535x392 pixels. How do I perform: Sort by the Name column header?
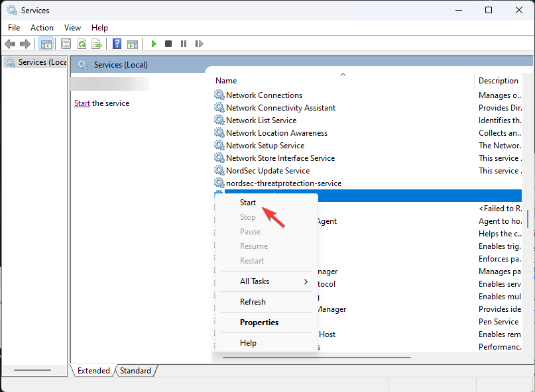[x=343, y=80]
